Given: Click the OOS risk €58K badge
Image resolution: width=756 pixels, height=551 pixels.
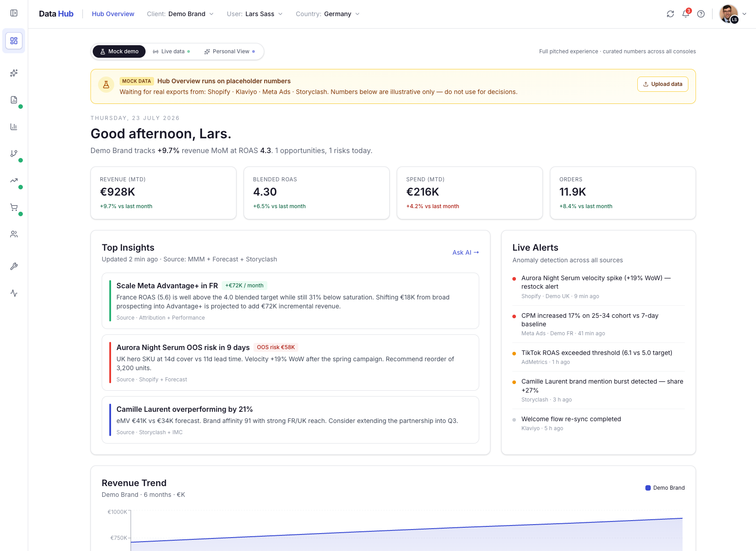Looking at the screenshot, I should (x=276, y=347).
